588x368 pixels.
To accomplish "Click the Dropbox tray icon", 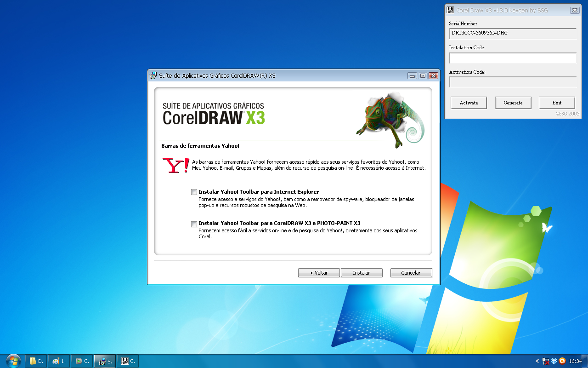I will (x=554, y=361).
